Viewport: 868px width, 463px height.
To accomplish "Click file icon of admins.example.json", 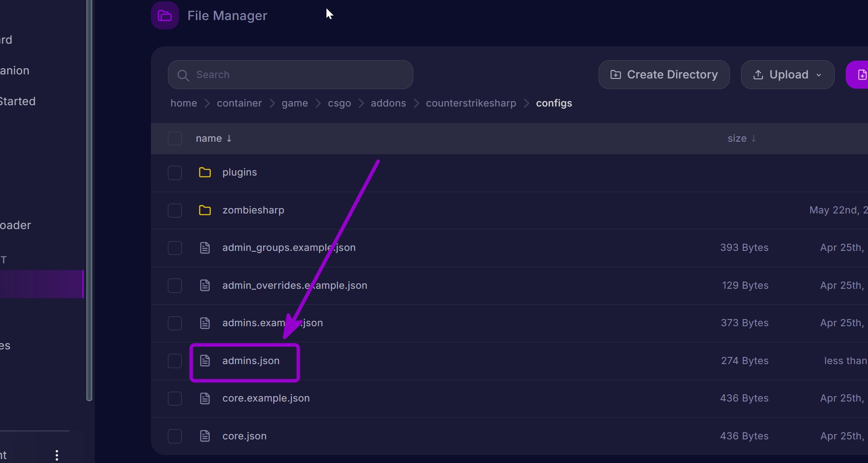I will pos(205,323).
